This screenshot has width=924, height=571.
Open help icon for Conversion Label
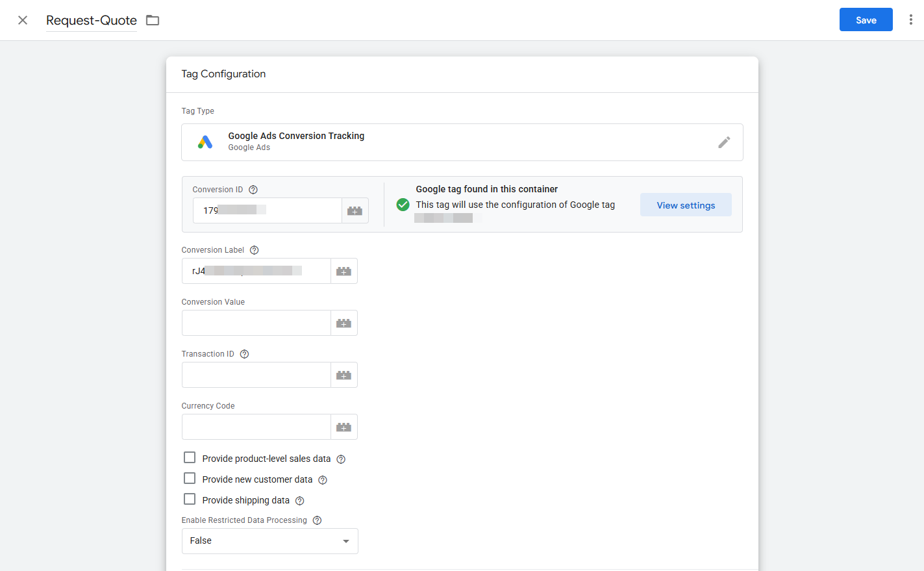point(255,250)
